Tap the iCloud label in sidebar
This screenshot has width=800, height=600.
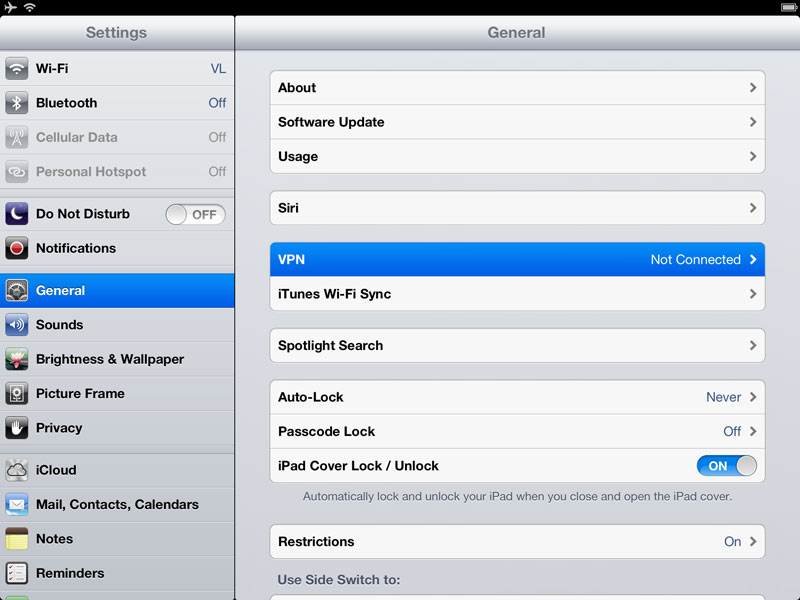(56, 470)
